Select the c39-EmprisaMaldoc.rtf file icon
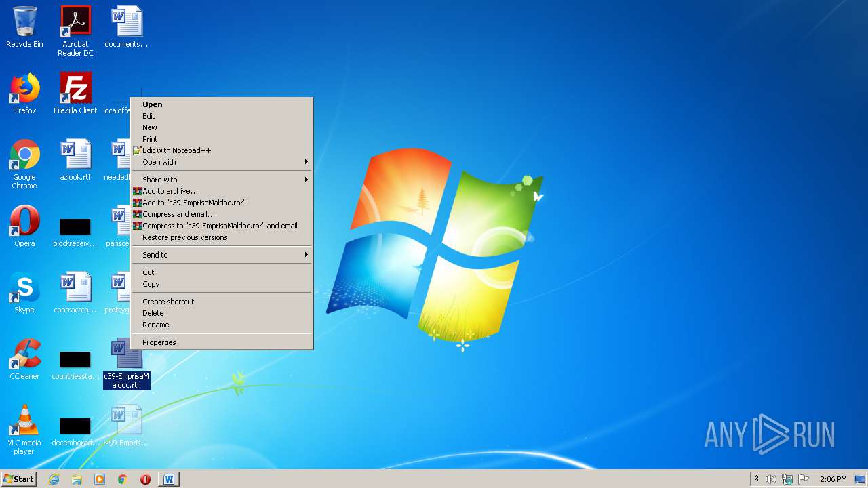 click(126, 363)
